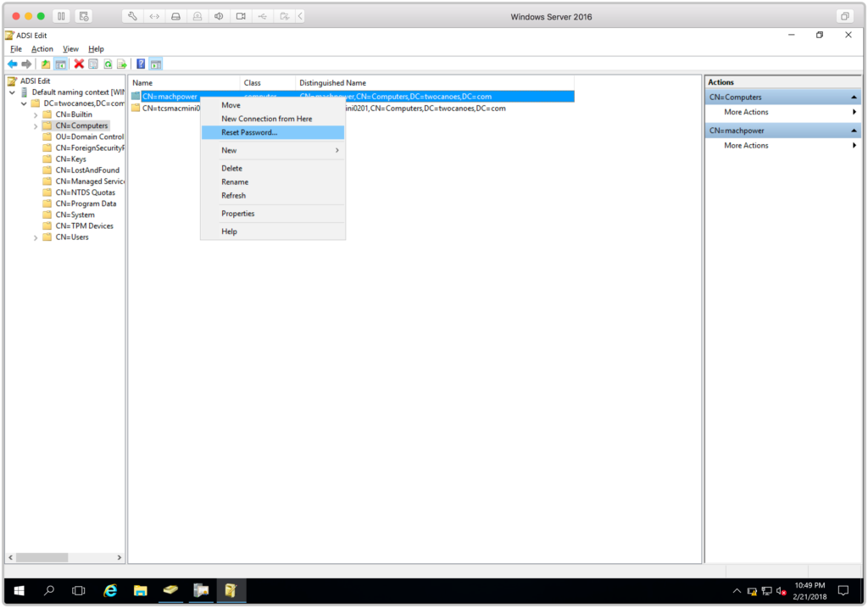Collapse CN=machpower section in Actions pane

click(854, 131)
